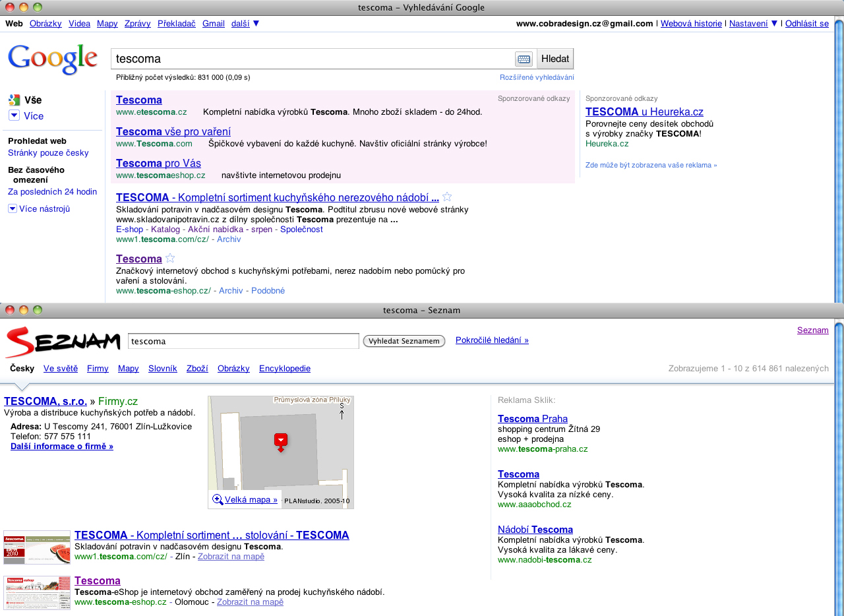844x616 pixels.
Task: Open Akční nabídka - srpen sitelink
Action: pyautogui.click(x=230, y=229)
